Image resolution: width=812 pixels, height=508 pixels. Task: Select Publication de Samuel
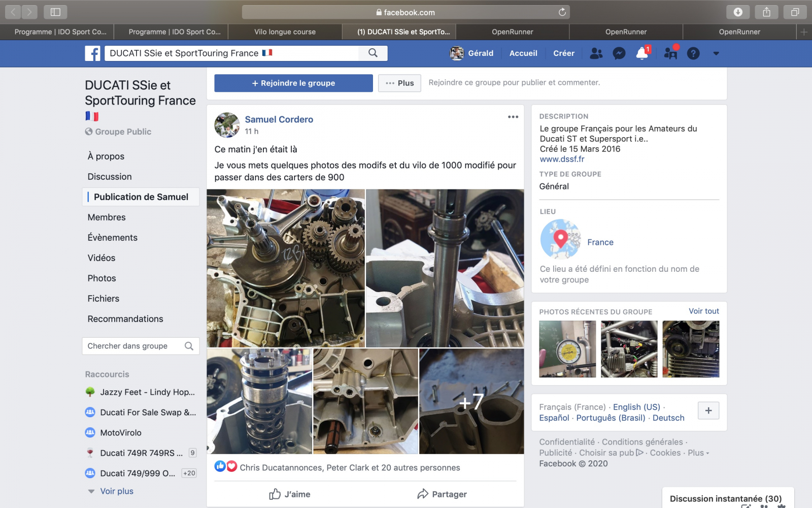coord(141,197)
